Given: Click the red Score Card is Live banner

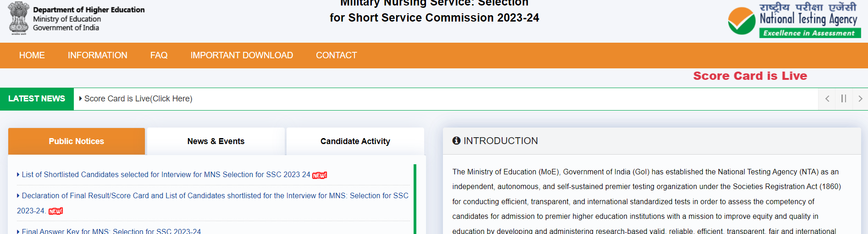Looking at the screenshot, I should tap(750, 76).
